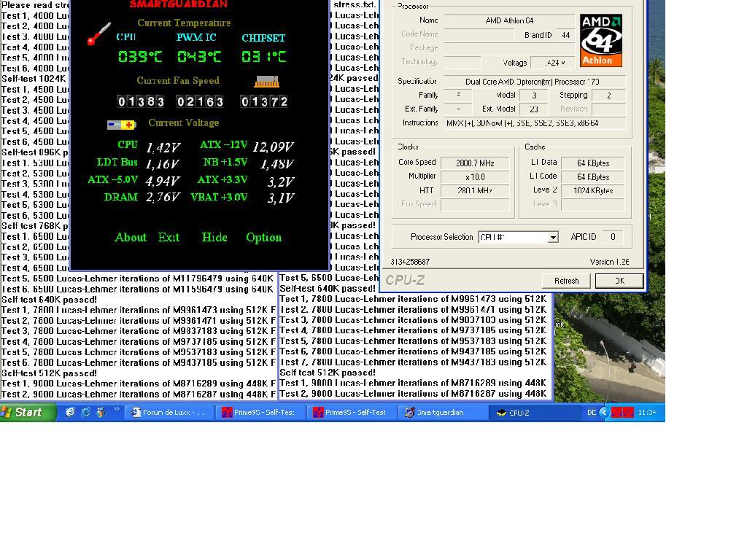The width and height of the screenshot is (747, 560).
Task: Click the Current Temperature heading
Action: point(184,23)
